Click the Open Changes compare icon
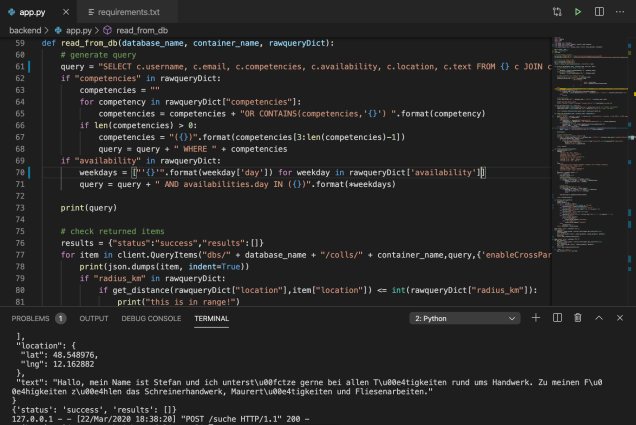The height and width of the screenshot is (425, 636). pos(557,12)
